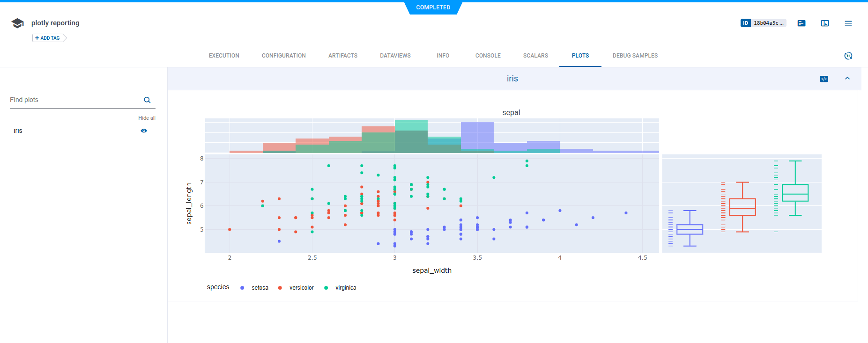Click the ADD TAG button
The height and width of the screenshot is (343, 868).
49,38
